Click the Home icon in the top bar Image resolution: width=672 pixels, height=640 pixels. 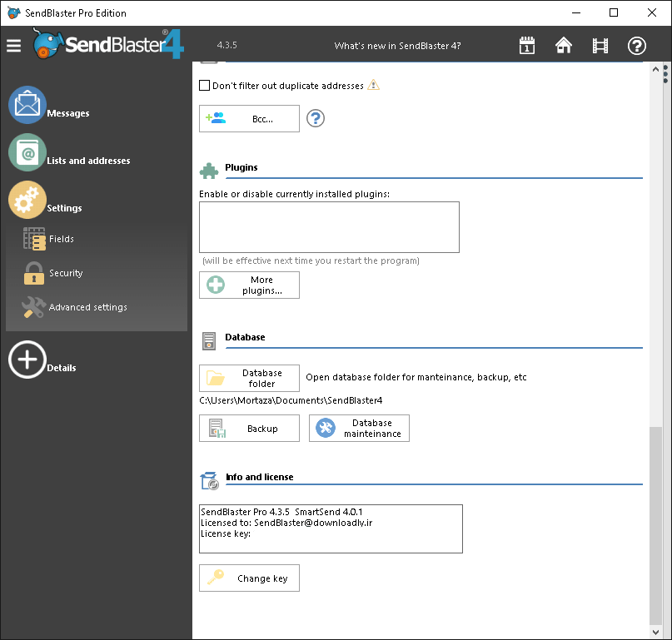pos(564,47)
